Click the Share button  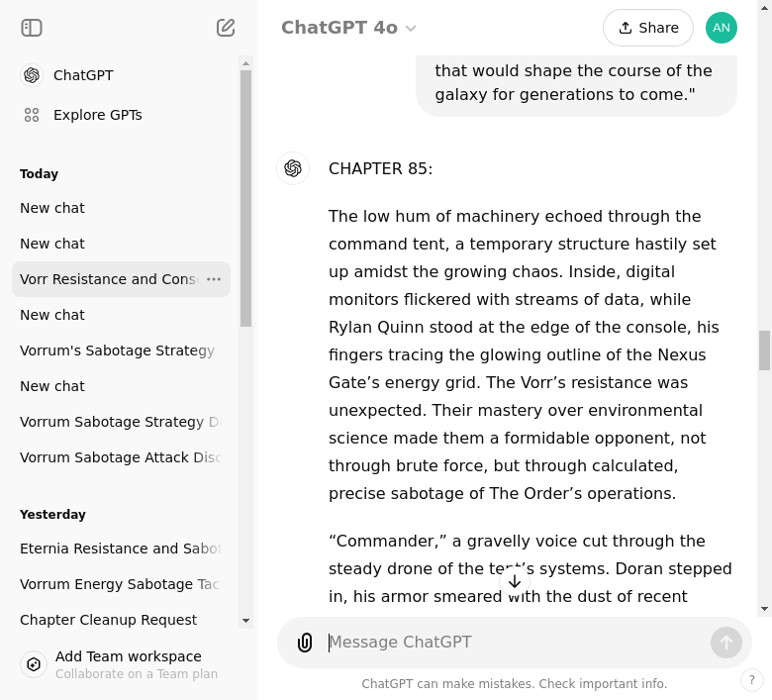tap(647, 28)
